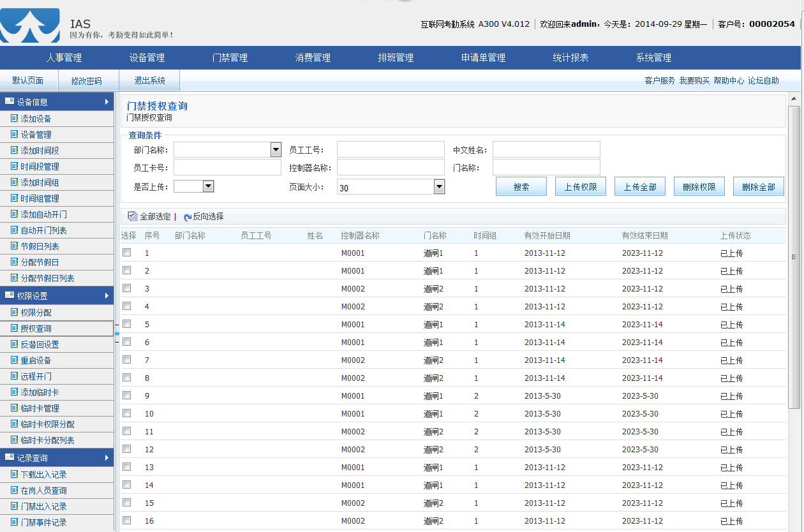The width and height of the screenshot is (804, 532).
Task: Collapse the 权限设置 sidebar section arrow
Action: 107,295
